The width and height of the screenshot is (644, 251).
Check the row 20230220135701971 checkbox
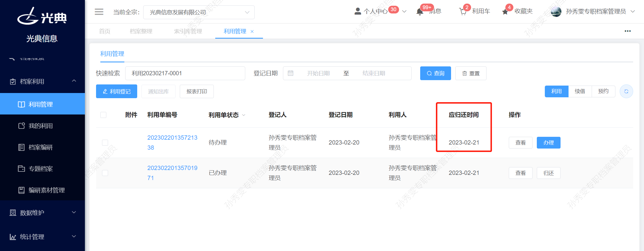coord(105,173)
